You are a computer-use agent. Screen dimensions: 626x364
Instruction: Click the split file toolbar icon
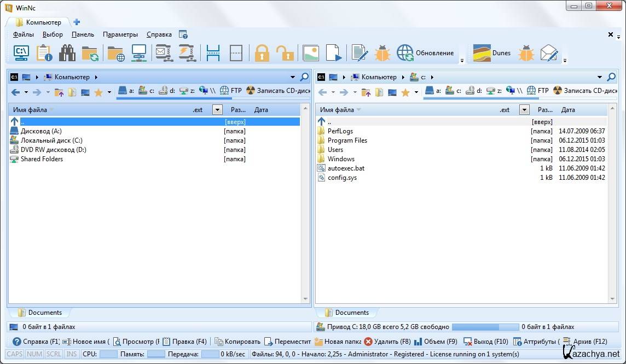[213, 53]
